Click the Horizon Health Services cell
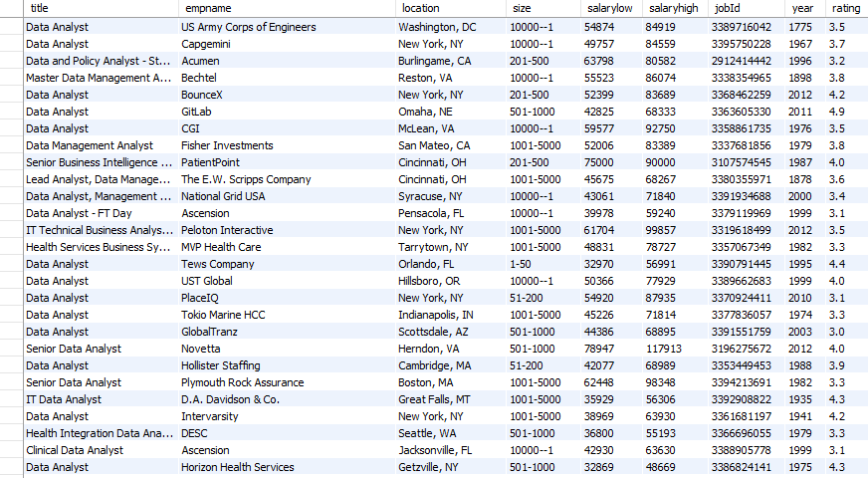Screen dimensions: 868x478 pos(287,467)
